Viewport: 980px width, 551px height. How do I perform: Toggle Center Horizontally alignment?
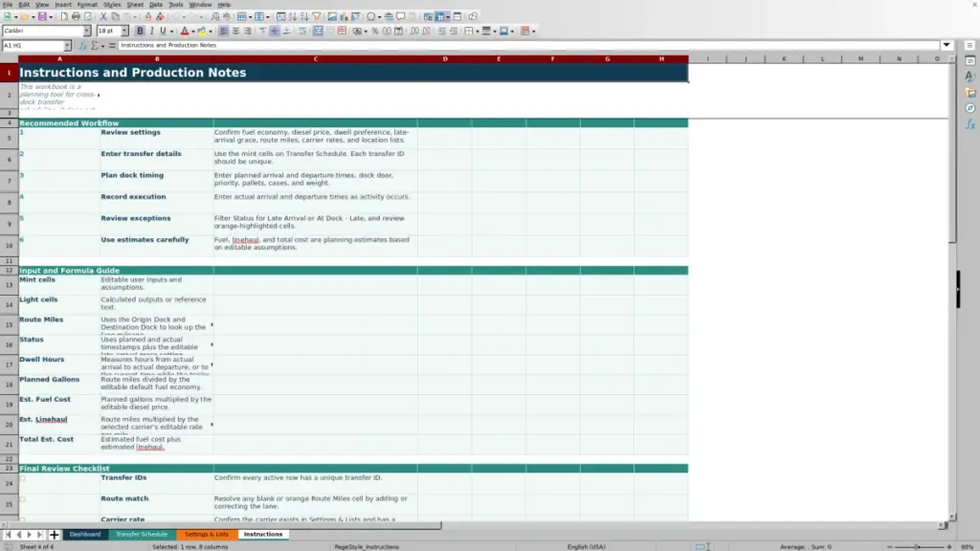pyautogui.click(x=235, y=31)
